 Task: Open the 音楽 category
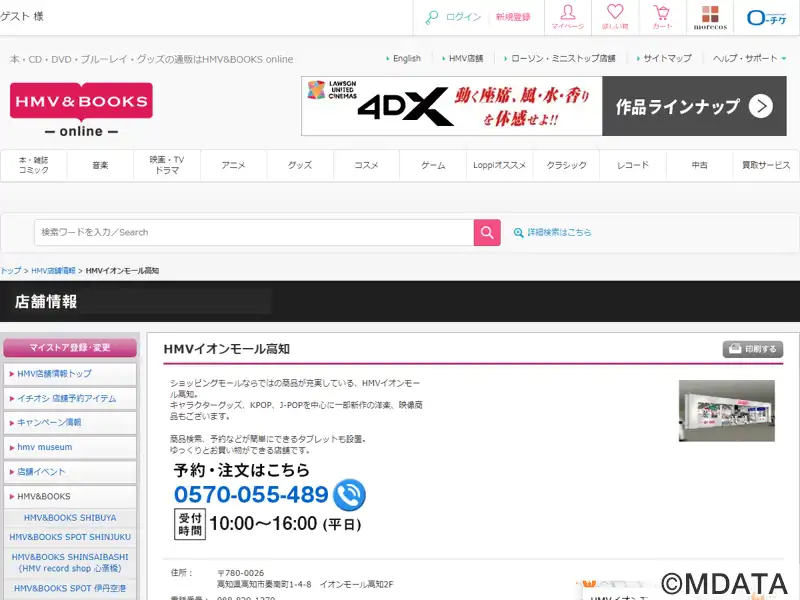pyautogui.click(x=100, y=165)
